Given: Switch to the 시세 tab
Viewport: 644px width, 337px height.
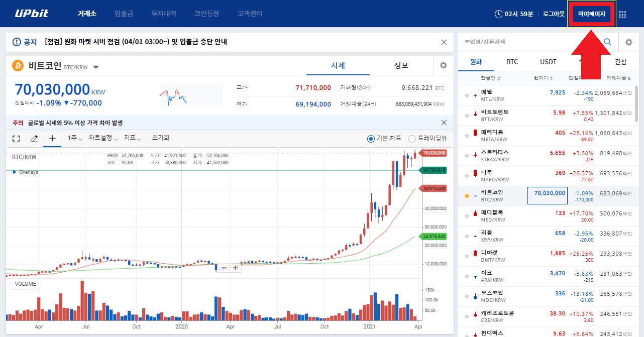Looking at the screenshot, I should pos(338,65).
